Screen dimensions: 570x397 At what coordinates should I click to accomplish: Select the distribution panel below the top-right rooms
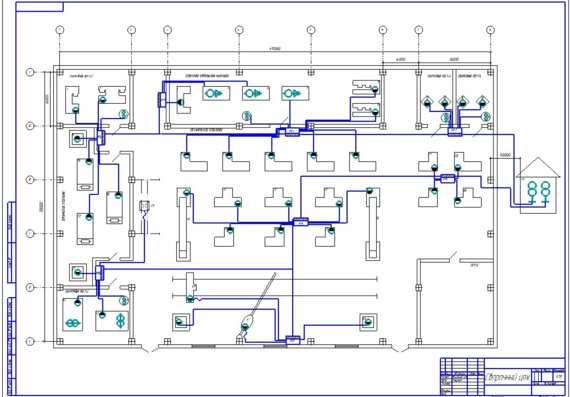tap(454, 132)
